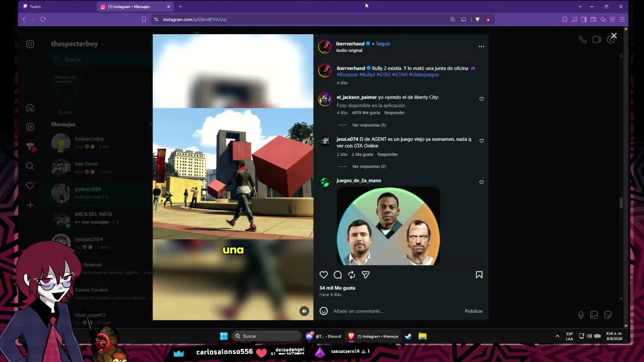Image resolution: width=644 pixels, height=362 pixels.
Task: Open Steam from the taskbar
Action: click(x=408, y=336)
